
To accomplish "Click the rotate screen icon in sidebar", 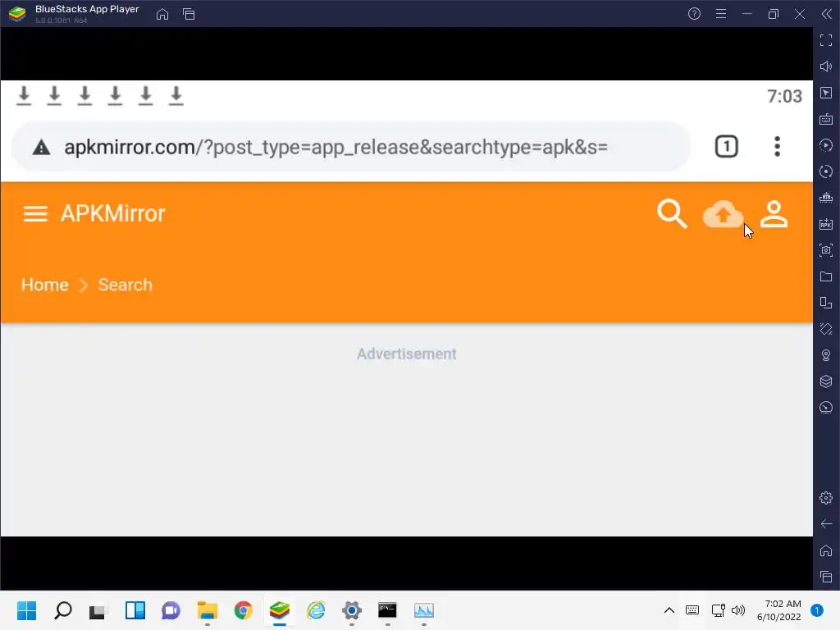I will click(x=826, y=329).
